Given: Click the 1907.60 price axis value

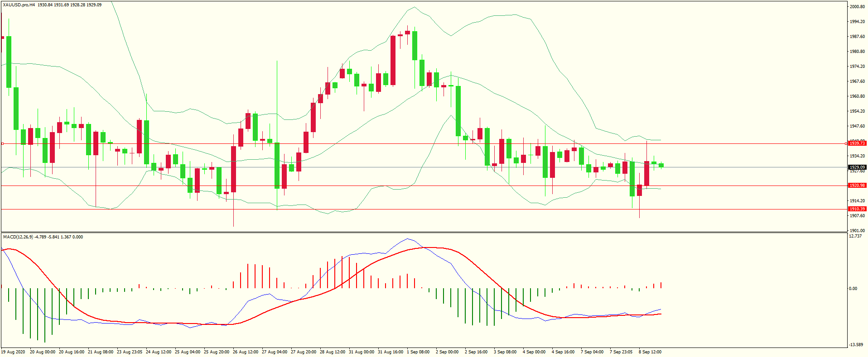Looking at the screenshot, I should click(858, 216).
